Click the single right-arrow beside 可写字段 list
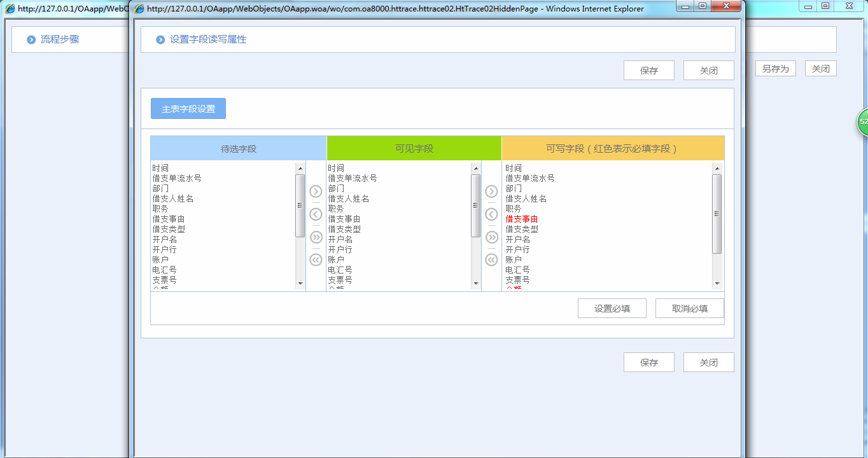Viewport: 868px width, 458px height. pyautogui.click(x=491, y=191)
